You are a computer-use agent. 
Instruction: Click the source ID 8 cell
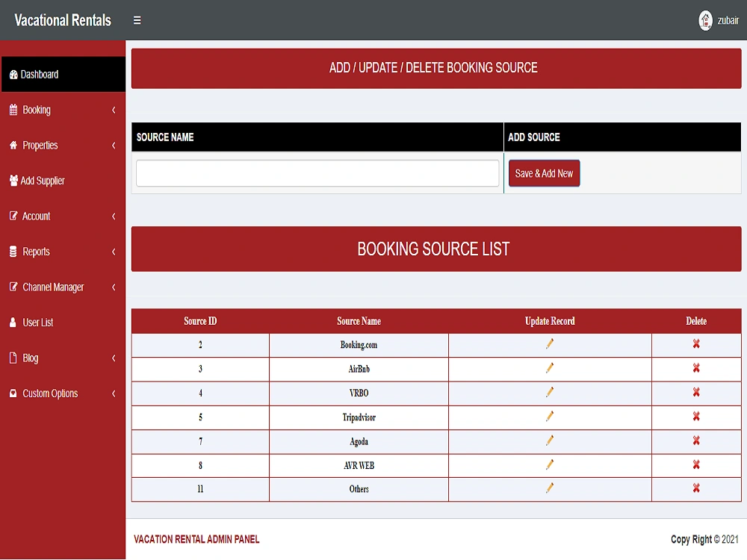point(200,465)
